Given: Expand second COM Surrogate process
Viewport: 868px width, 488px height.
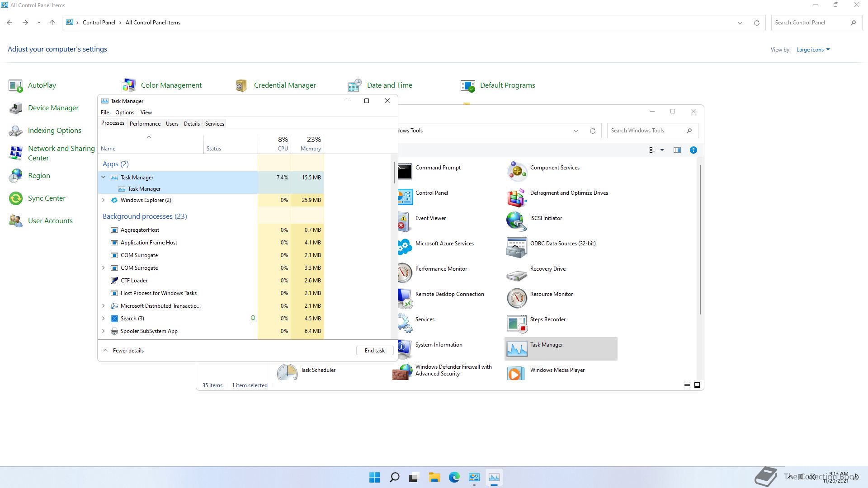Looking at the screenshot, I should click(x=104, y=267).
